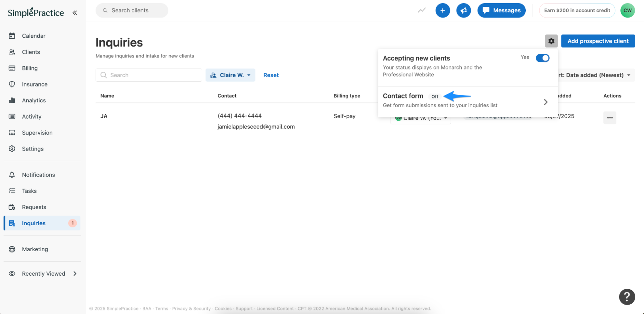
Task: Click the Name column header
Action: click(107, 96)
